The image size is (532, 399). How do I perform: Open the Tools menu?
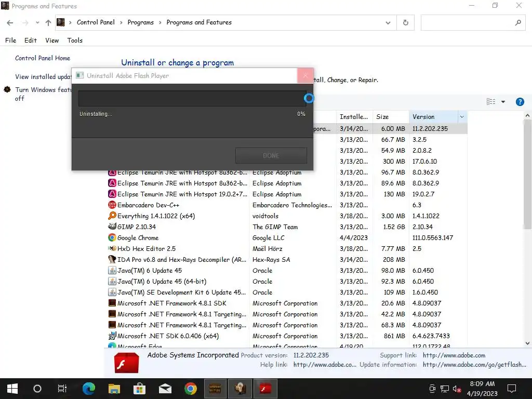pos(75,41)
